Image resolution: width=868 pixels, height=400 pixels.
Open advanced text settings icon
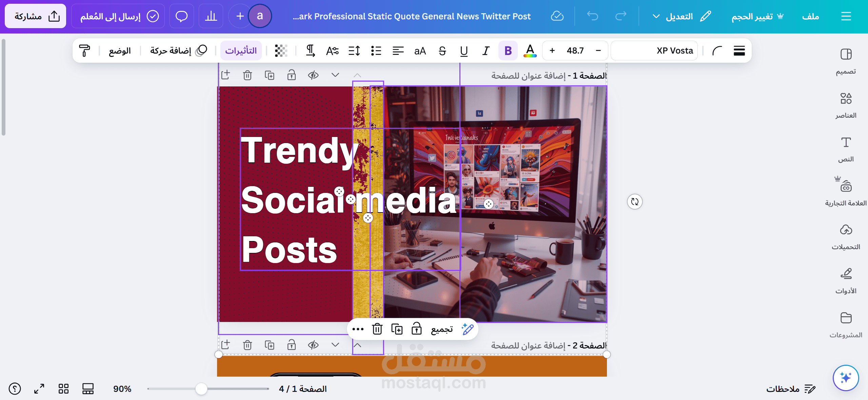332,51
